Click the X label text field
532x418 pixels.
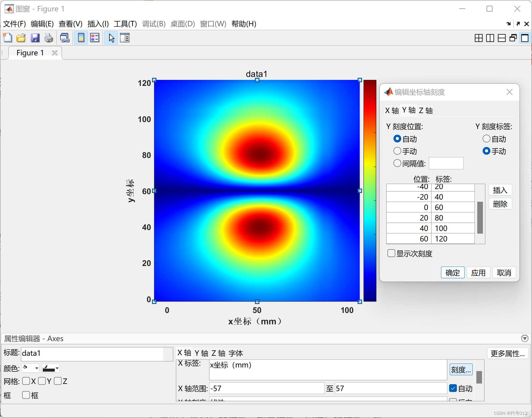tap(328, 370)
